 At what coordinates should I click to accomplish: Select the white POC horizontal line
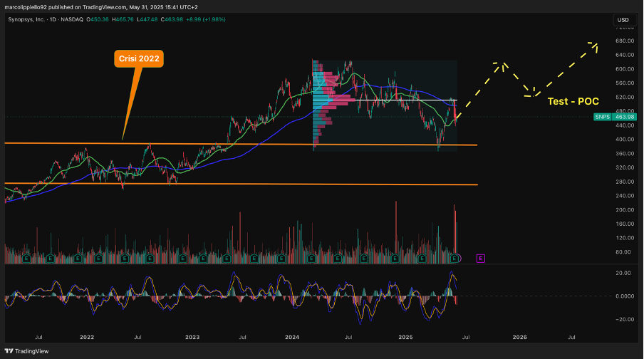[x=406, y=100]
